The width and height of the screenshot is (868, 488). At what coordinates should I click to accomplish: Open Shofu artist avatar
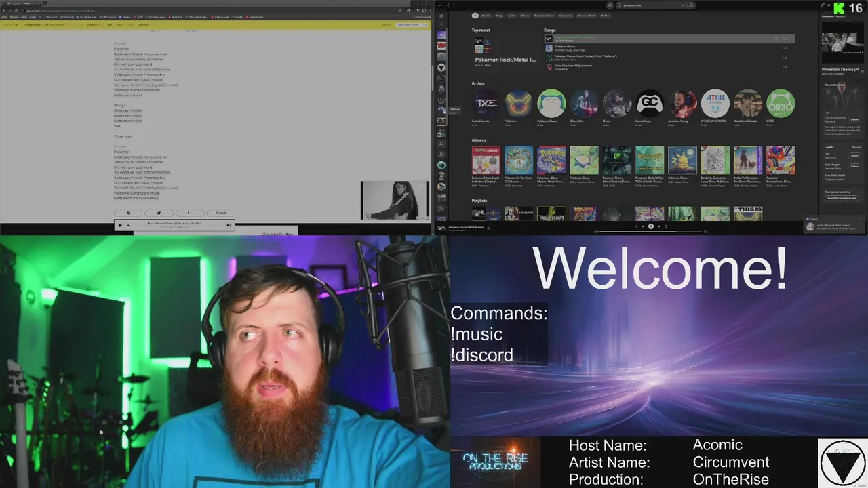(x=617, y=104)
